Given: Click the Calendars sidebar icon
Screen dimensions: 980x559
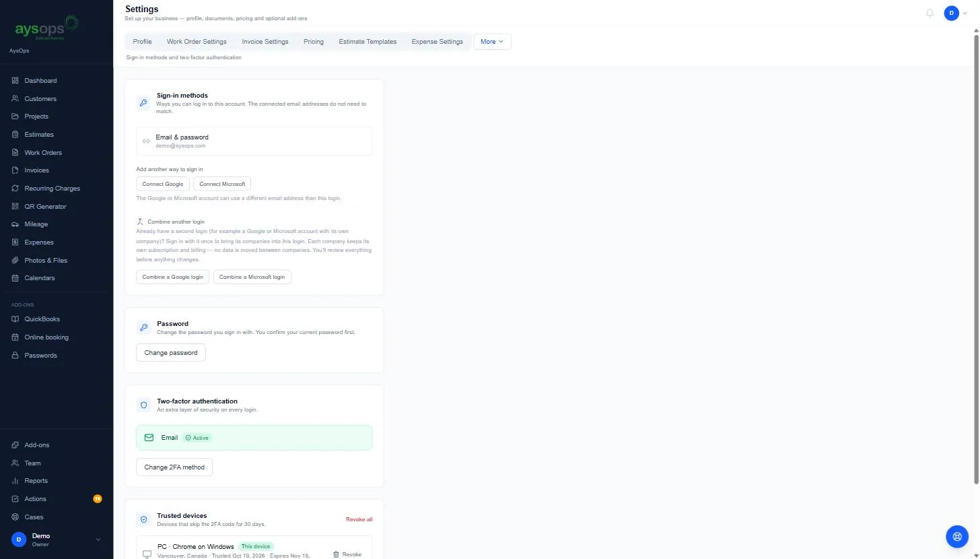Looking at the screenshot, I should coord(15,278).
